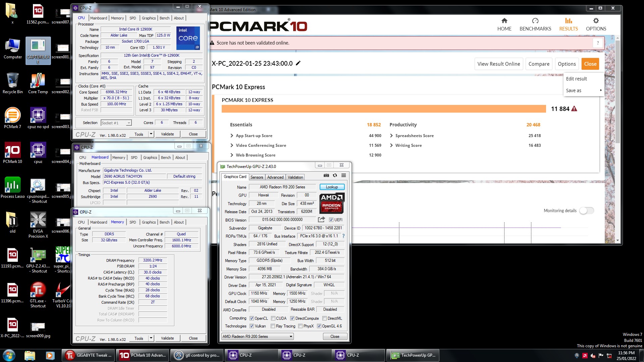Open Tools dropdown arrow in top CPU-Z
This screenshot has width=644, height=362.
point(151,134)
